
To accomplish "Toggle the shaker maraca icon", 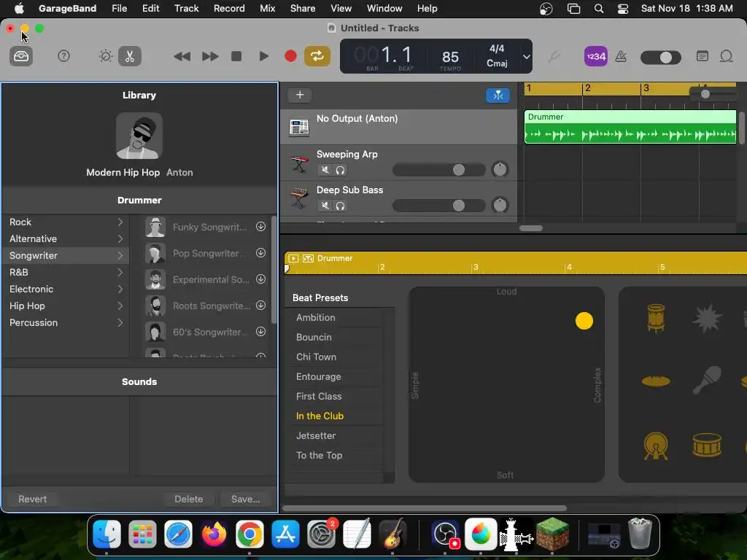I will 707,379.
